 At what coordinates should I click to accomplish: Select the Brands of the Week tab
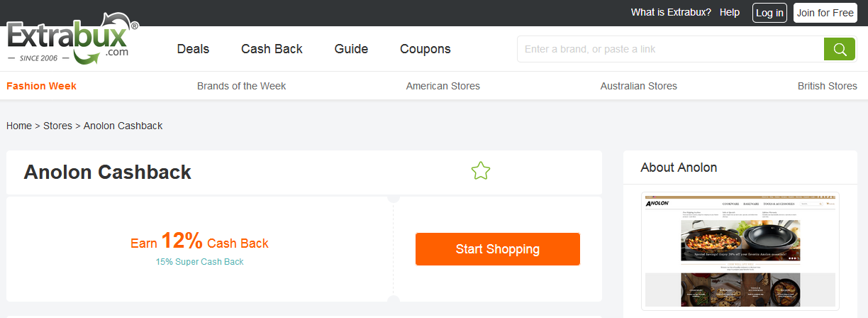(x=241, y=86)
